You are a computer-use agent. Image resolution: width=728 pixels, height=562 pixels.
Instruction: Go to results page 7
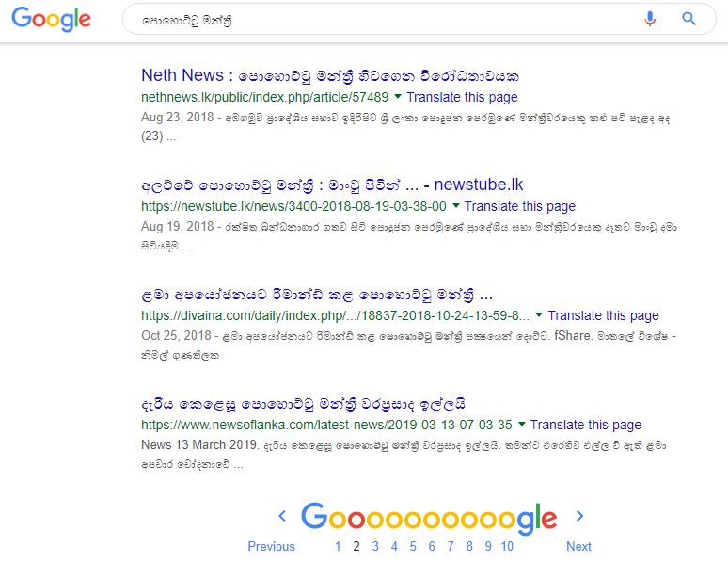click(x=451, y=546)
